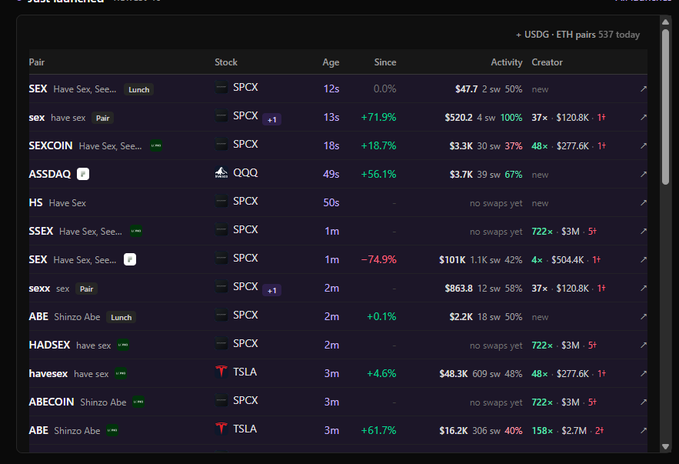Click SPCX stock icon in HS row
Viewport: 679px width, 464px height.
coord(221,201)
